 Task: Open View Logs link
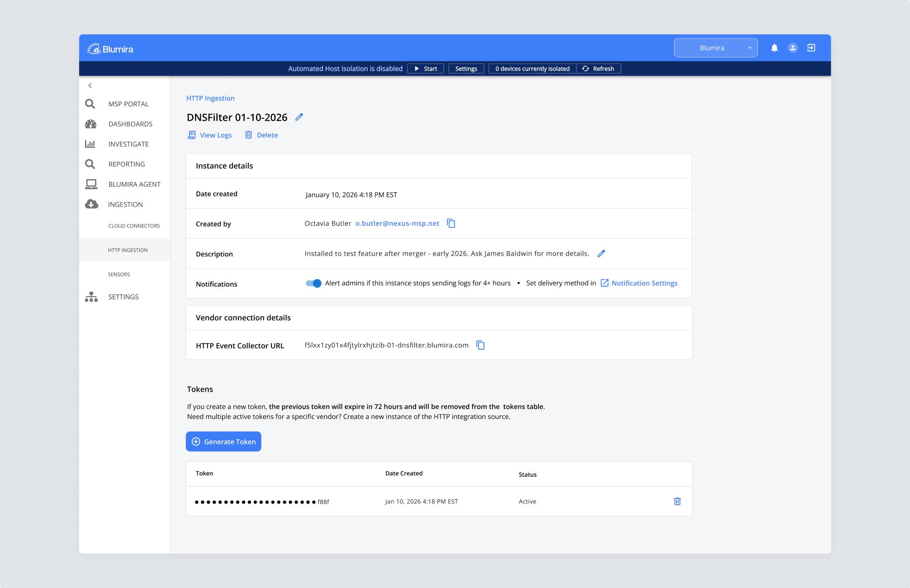tap(216, 135)
